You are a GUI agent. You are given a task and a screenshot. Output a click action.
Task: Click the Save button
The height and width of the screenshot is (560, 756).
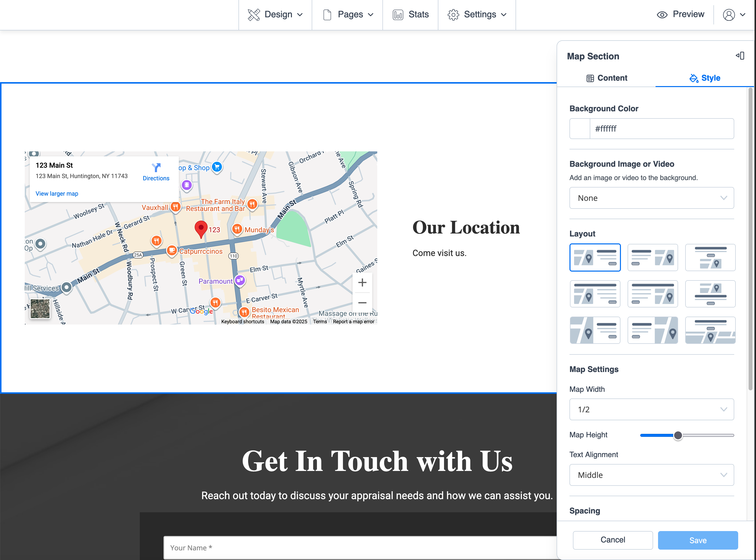(x=698, y=540)
